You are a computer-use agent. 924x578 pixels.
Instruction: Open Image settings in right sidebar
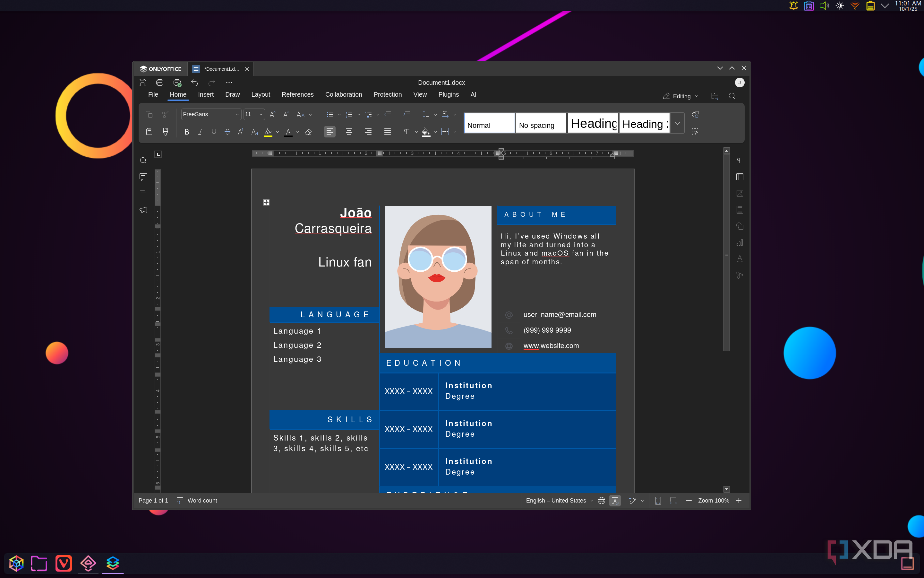point(740,193)
